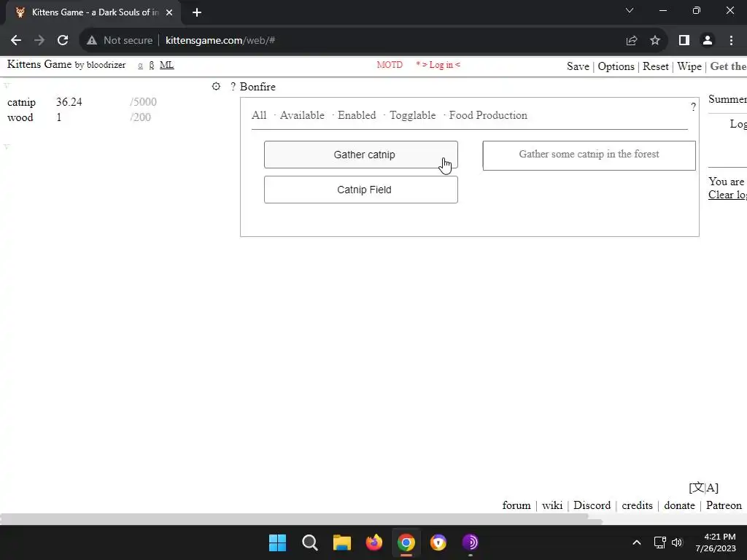Open the donate link

pyautogui.click(x=679, y=505)
